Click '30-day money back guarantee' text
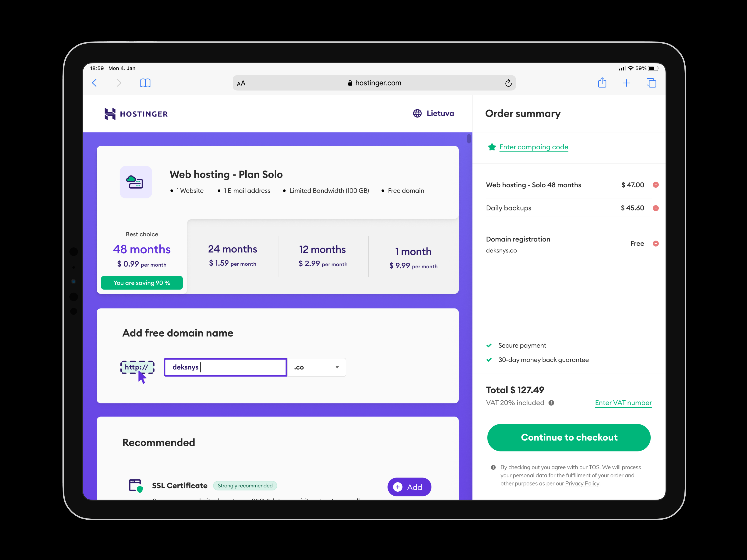Screen dimensions: 747x560 [x=543, y=360]
